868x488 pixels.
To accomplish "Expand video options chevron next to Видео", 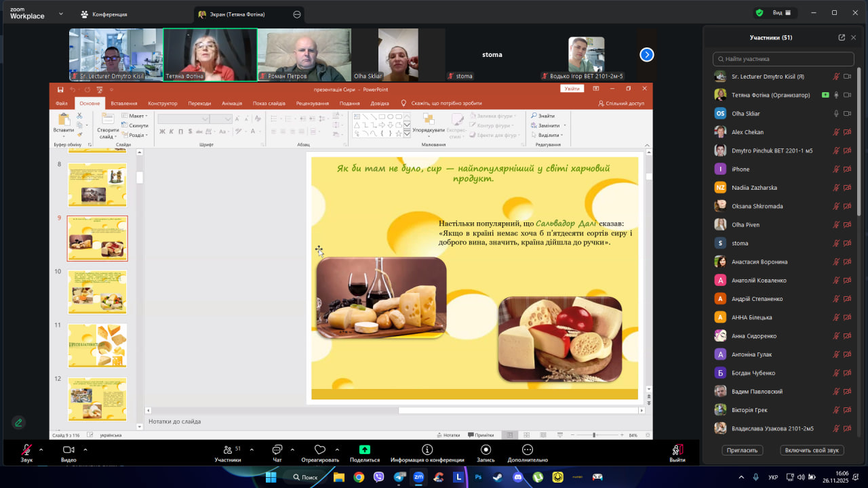I will [85, 449].
